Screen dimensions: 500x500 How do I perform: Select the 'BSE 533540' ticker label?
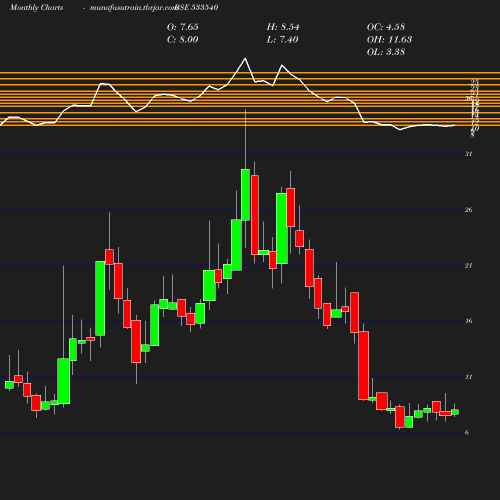[x=197, y=7]
